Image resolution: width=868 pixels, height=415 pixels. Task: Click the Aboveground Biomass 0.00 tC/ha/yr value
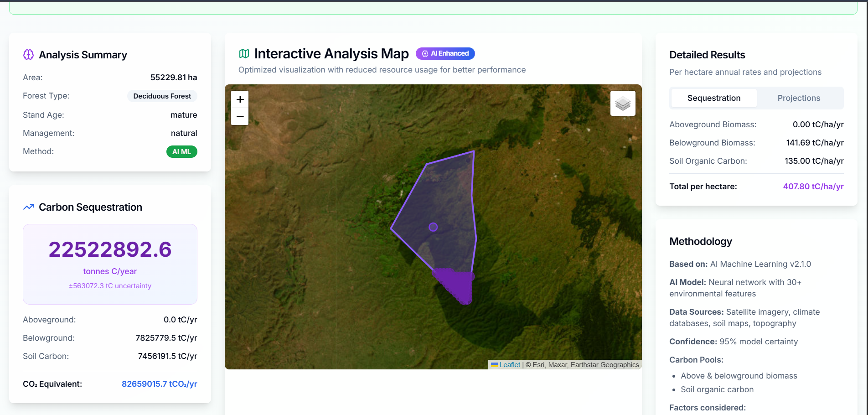point(818,124)
